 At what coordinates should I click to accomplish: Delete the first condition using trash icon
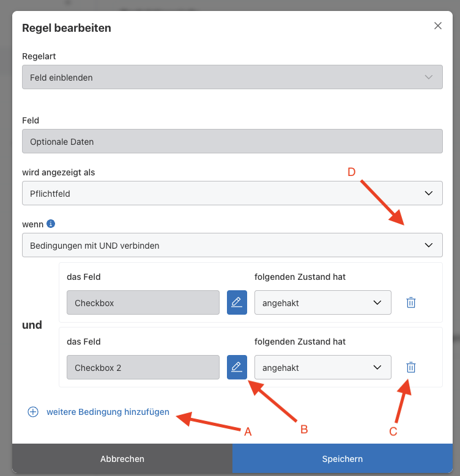click(411, 302)
